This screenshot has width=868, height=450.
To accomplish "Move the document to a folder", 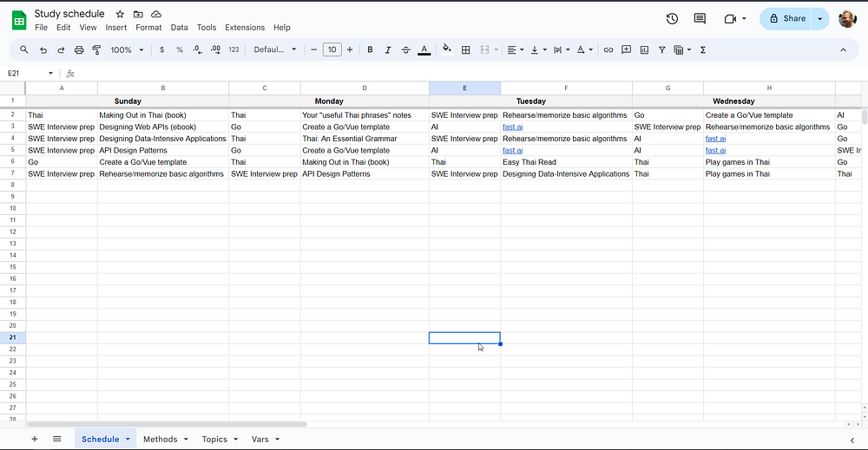I will 138,14.
